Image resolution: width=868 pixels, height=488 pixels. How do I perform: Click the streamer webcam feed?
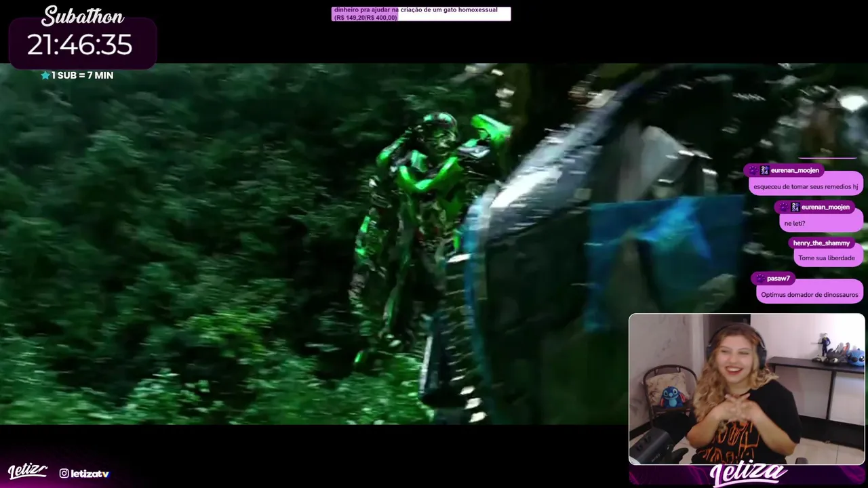coord(747,389)
